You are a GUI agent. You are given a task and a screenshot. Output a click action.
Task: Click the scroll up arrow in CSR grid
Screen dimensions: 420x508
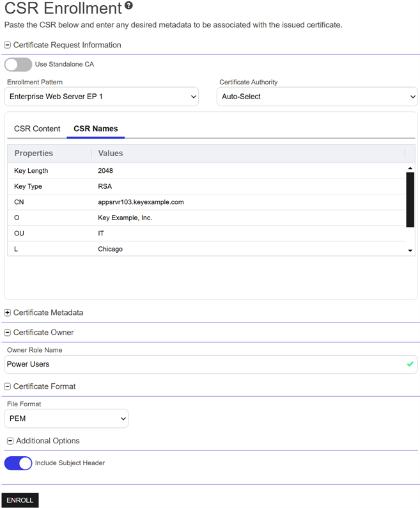click(410, 168)
